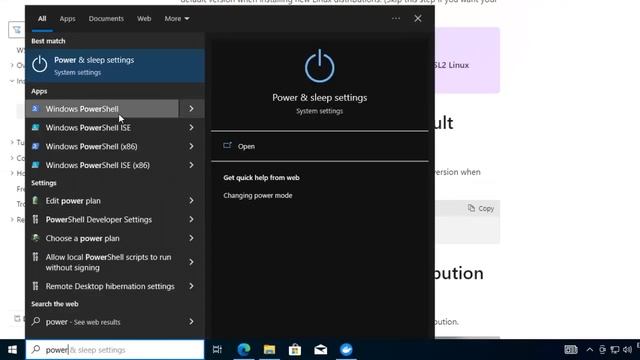The width and height of the screenshot is (640, 360).
Task: Expand Windows PowerShell options arrow
Action: click(x=191, y=109)
